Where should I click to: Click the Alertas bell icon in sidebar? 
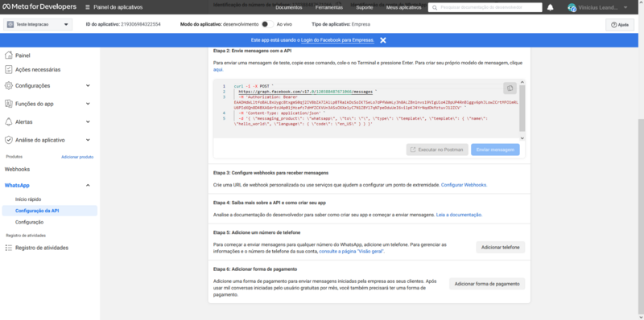(x=9, y=122)
